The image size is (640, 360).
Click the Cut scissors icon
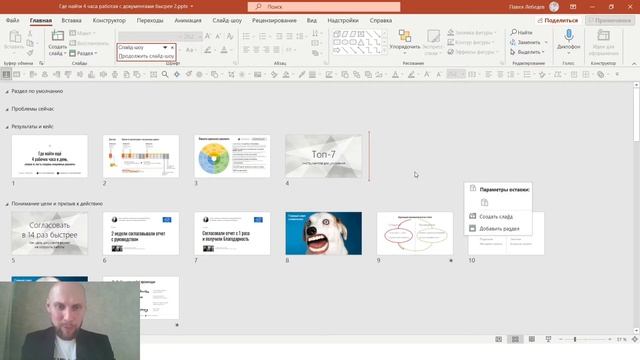30,34
